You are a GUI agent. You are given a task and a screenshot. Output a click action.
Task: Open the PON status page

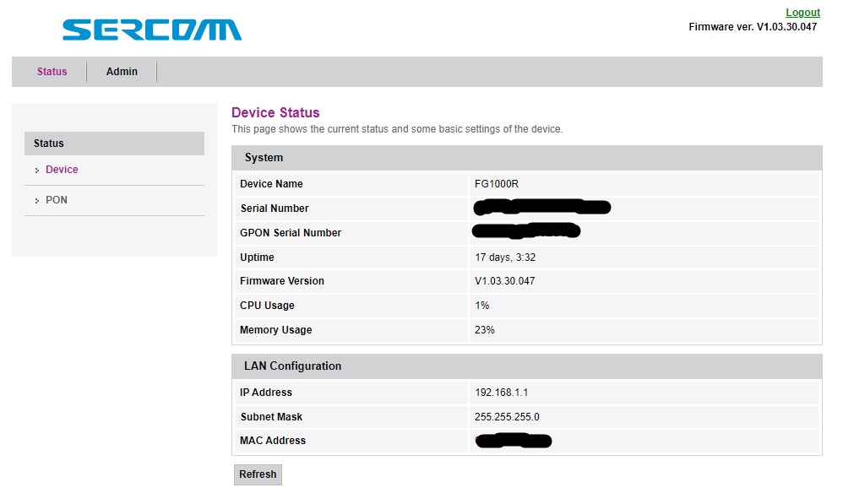(56, 199)
